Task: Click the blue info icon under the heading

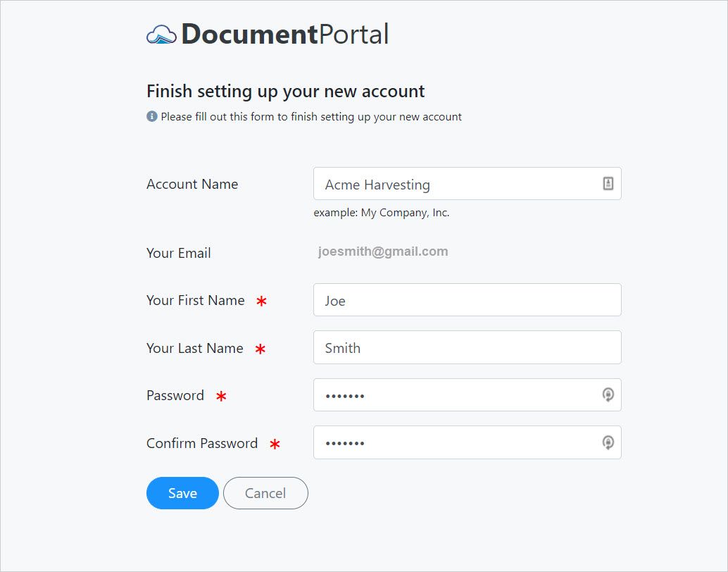Action: coord(152,116)
